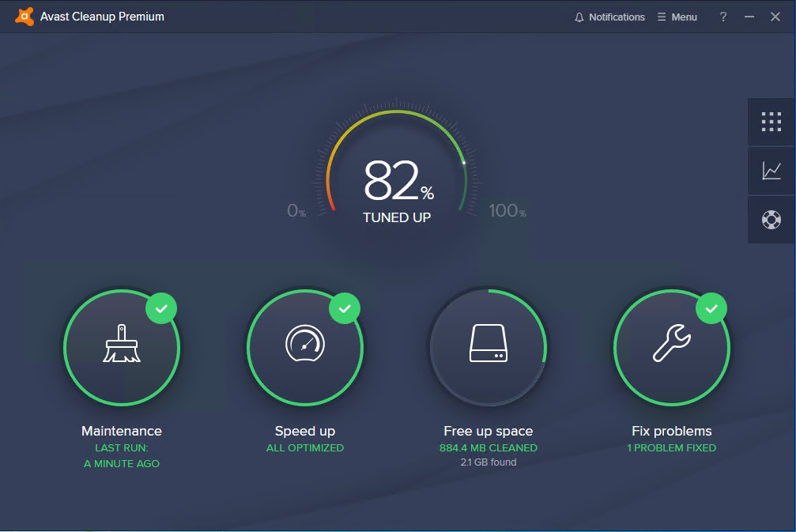The width and height of the screenshot is (796, 532).
Task: Open the all functions grid icon
Action: click(x=771, y=122)
